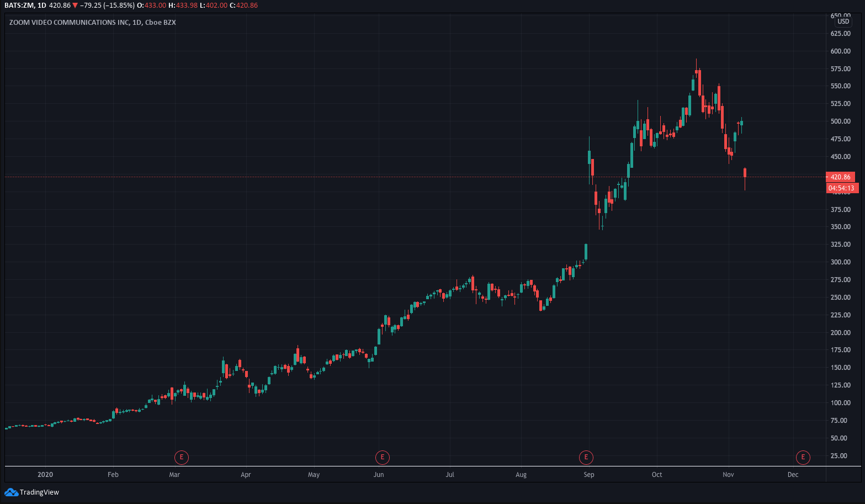This screenshot has width=865, height=504.
Task: Click the L:402.00 low value
Action: pos(214,6)
